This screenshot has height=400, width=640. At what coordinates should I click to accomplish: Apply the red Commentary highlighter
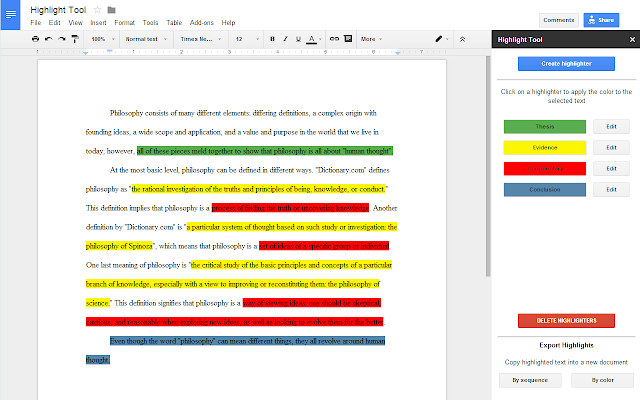544,169
